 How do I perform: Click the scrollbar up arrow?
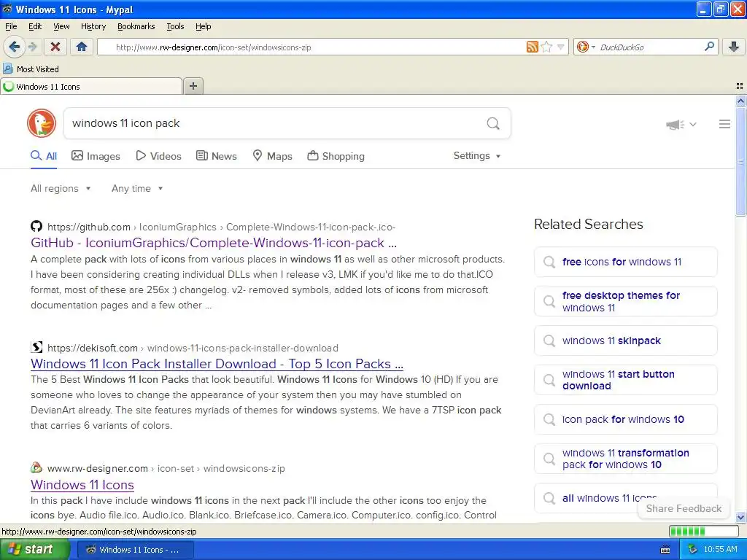(740, 101)
